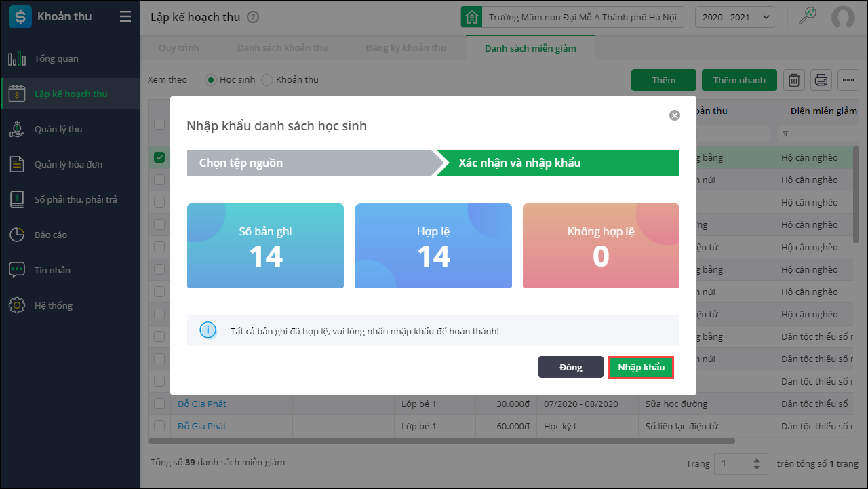Decrease the page number with the down arrow
Screen dimensions: 868x489
757,467
